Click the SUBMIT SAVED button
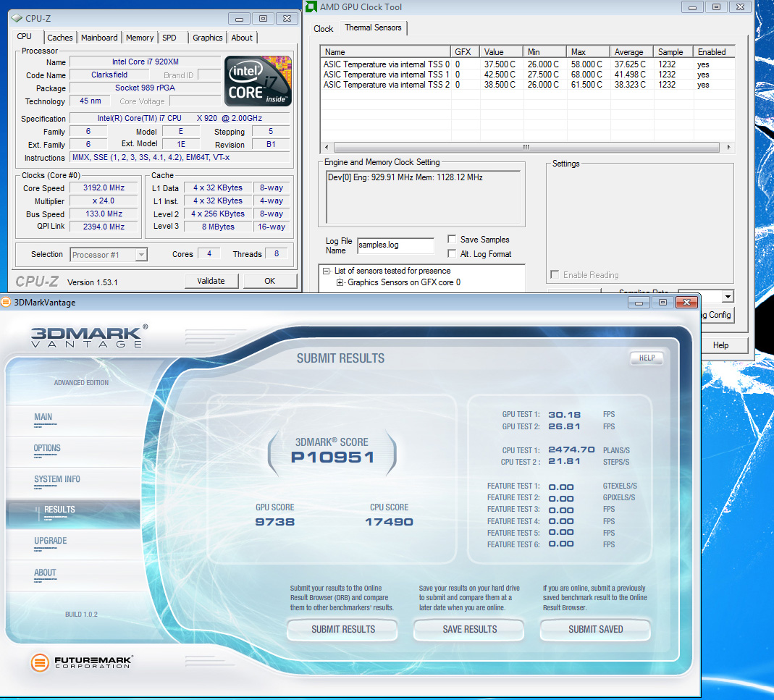 (595, 629)
